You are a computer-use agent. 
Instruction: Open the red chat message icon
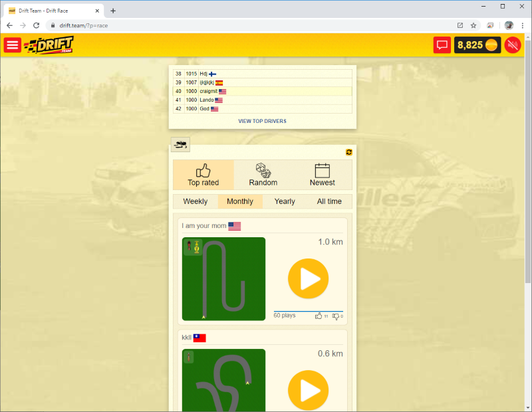click(x=442, y=45)
